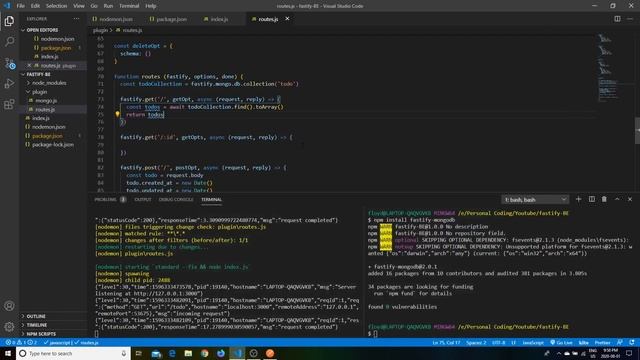This screenshot has height=360, width=640.
Task: Close routes.js in Open Editors list
Action: point(29,65)
